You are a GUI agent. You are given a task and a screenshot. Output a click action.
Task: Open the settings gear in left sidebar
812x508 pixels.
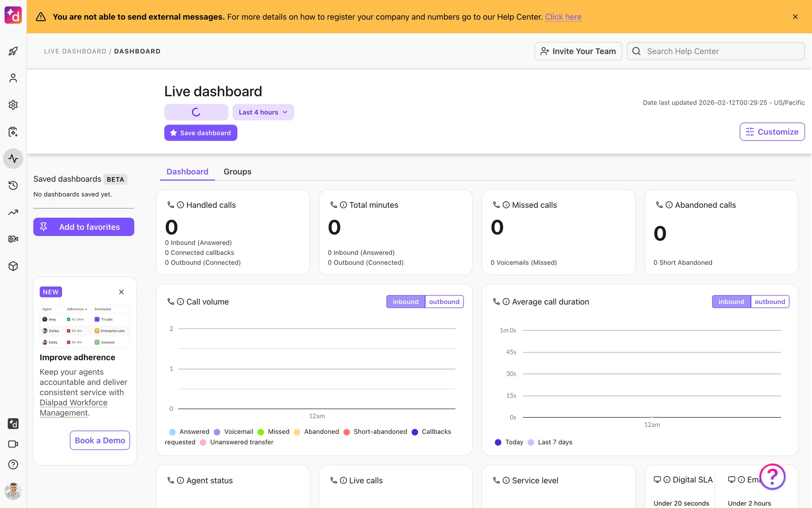tap(13, 105)
